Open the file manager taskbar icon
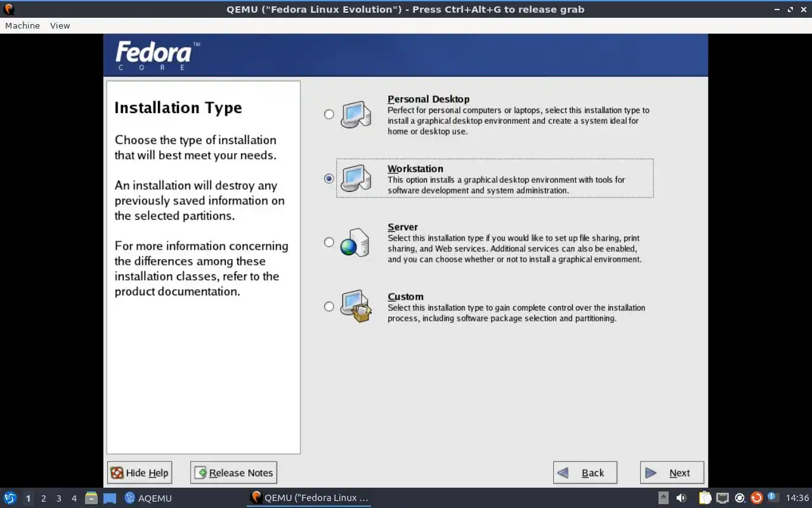This screenshot has width=812, height=508. 91,498
